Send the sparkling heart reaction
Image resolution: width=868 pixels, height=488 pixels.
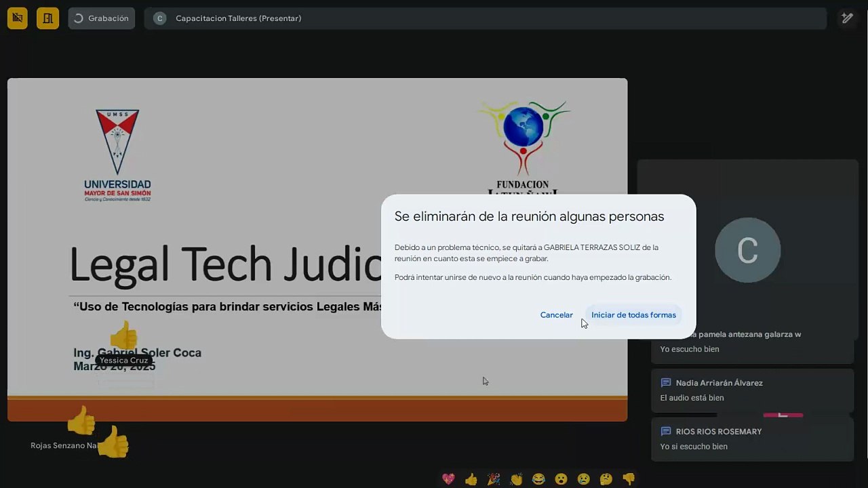448,479
